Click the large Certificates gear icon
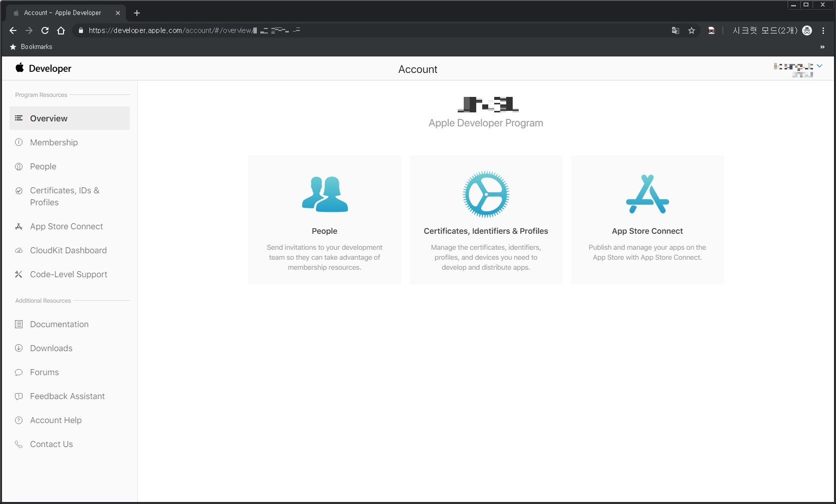This screenshot has height=504, width=836. pyautogui.click(x=486, y=194)
